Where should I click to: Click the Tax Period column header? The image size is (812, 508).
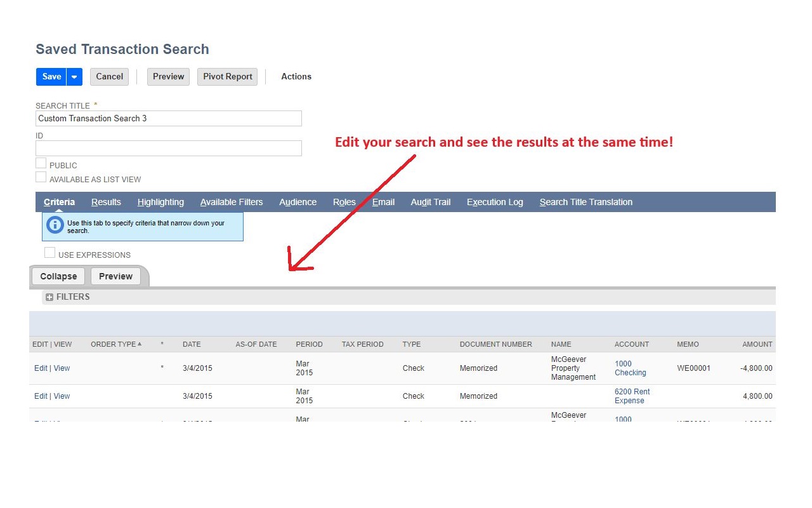coord(363,344)
